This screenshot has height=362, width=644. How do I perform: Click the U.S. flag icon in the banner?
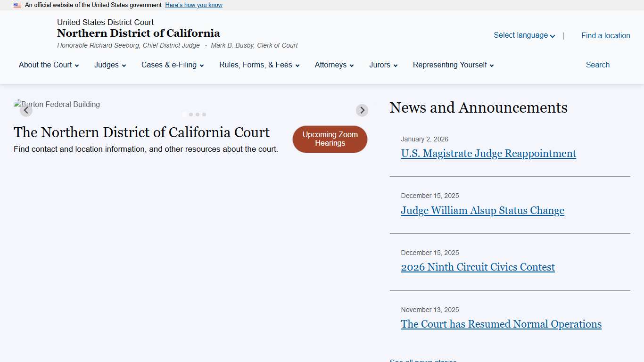click(x=17, y=5)
